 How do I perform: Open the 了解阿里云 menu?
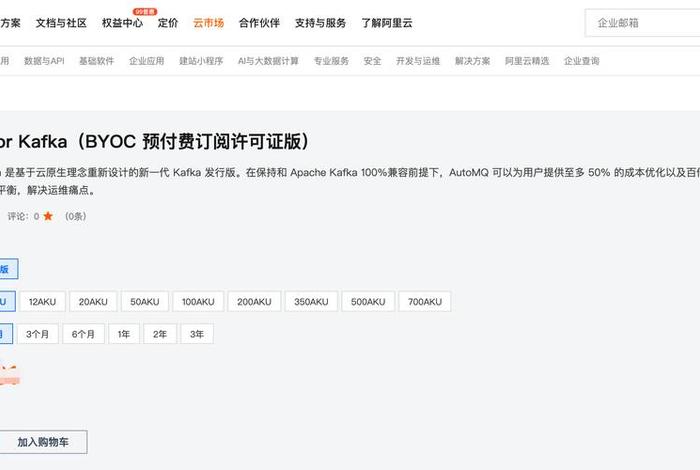click(387, 23)
